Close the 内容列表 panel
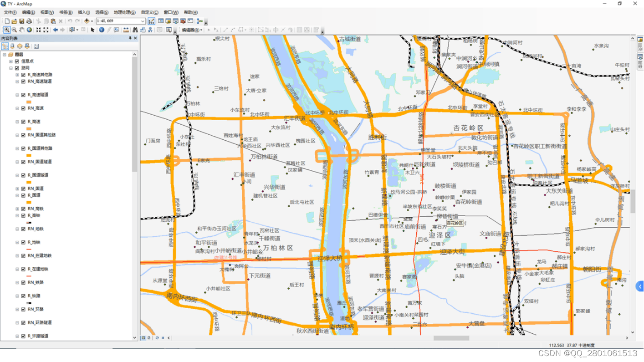 coord(136,39)
